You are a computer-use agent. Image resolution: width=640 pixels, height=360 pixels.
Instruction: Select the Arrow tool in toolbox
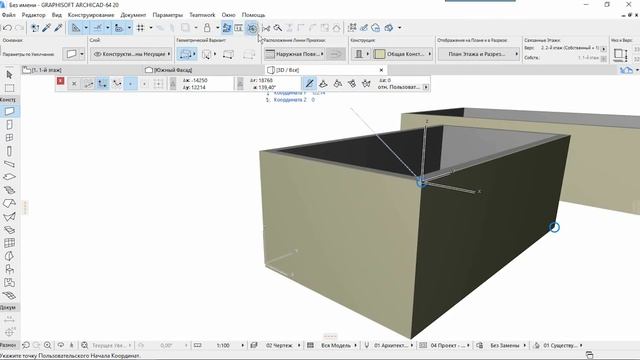[9, 75]
